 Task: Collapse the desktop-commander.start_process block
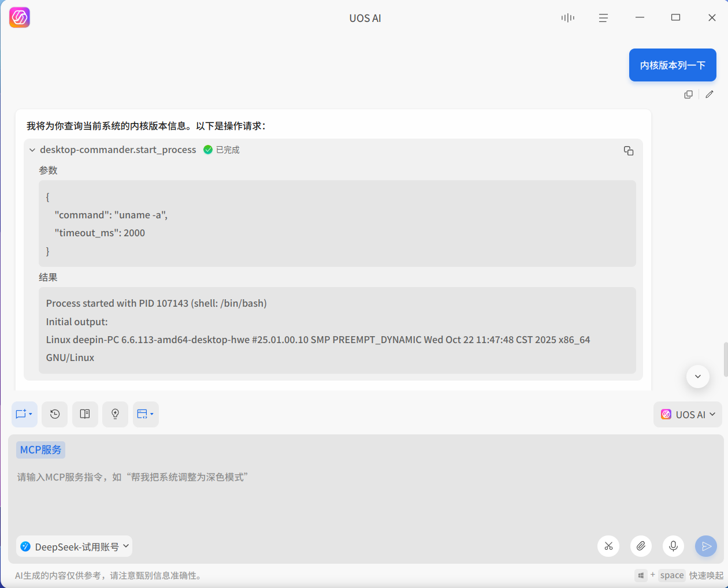click(32, 150)
